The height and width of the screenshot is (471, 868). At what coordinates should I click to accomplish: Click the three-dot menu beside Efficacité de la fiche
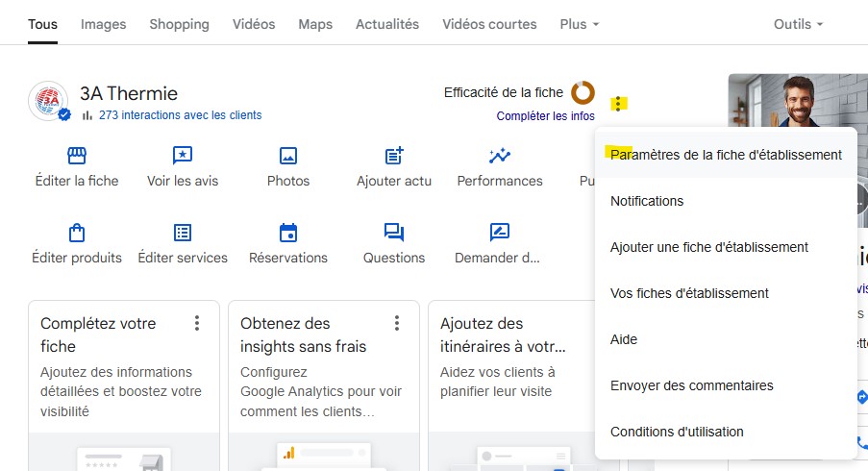[x=618, y=104]
